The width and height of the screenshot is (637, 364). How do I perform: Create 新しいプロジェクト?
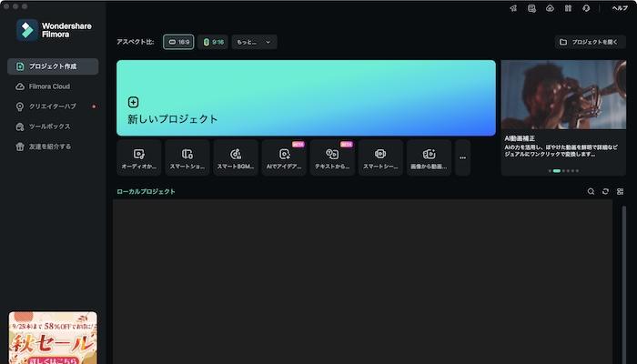306,98
